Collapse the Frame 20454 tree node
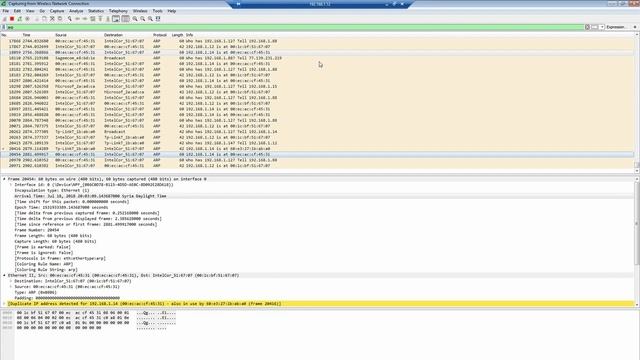This screenshot has height=360, width=640. [x=4, y=179]
